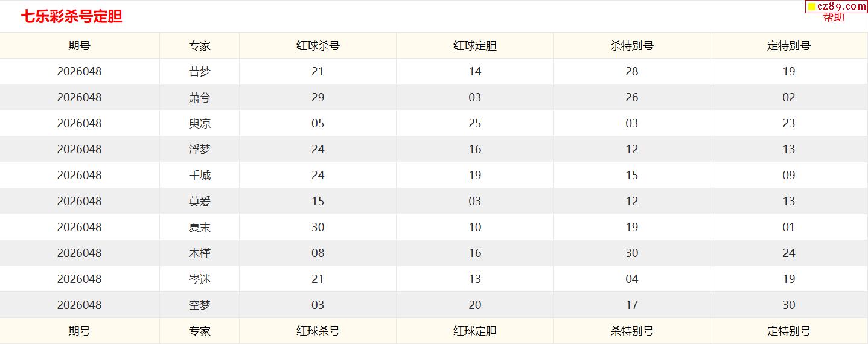Choose the expert 浮梦 cell
The width and height of the screenshot is (868, 344).
point(199,150)
